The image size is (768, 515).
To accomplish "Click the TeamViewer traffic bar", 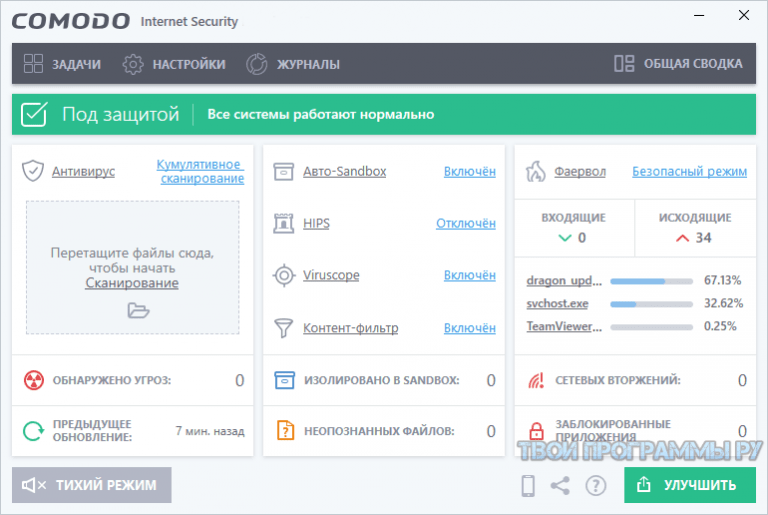I will coord(651,327).
